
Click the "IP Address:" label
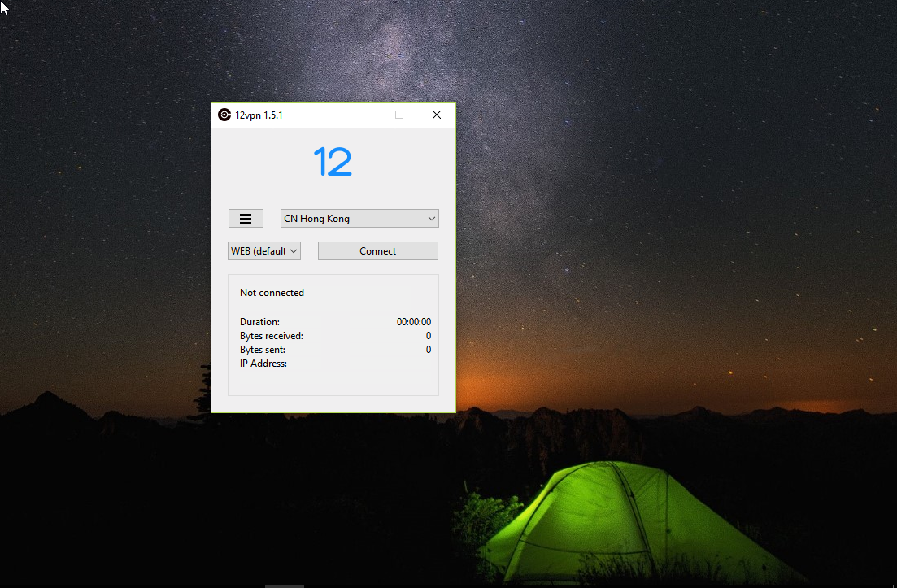263,364
